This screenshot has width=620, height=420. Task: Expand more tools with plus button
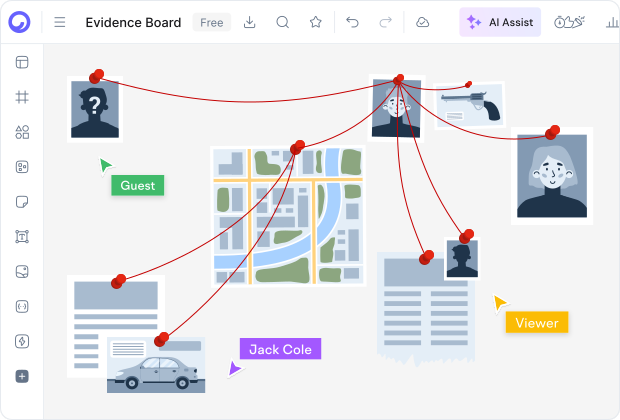(x=22, y=377)
